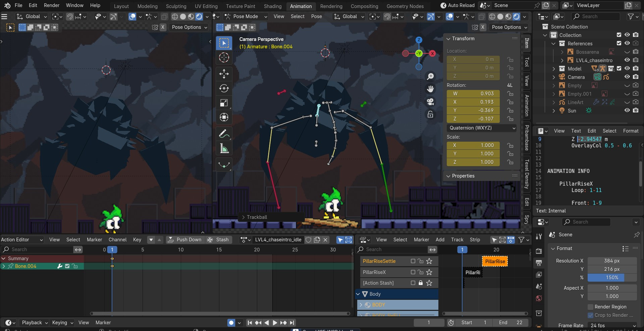The width and height of the screenshot is (644, 331).
Task: Open the Strip menu in NLA editor
Action: (475, 240)
